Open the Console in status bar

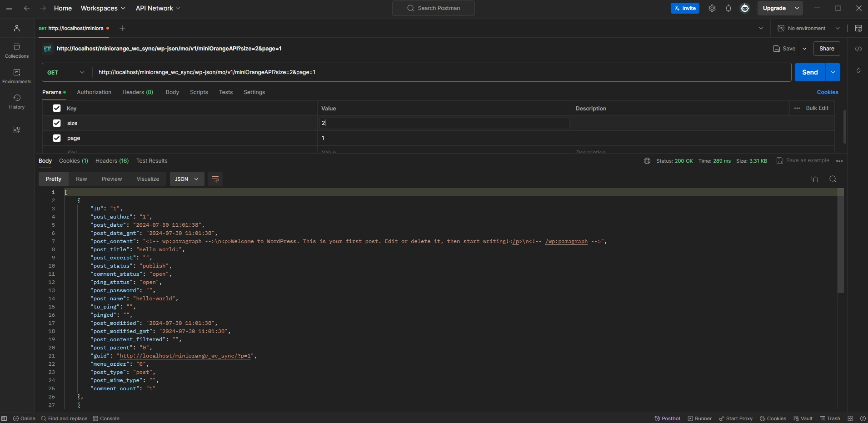point(106,418)
